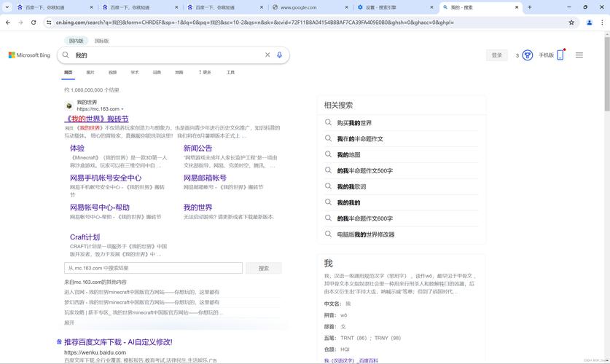Image resolution: width=610 pixels, height=364 pixels.
Task: Reload the current page
Action: [x=34, y=23]
